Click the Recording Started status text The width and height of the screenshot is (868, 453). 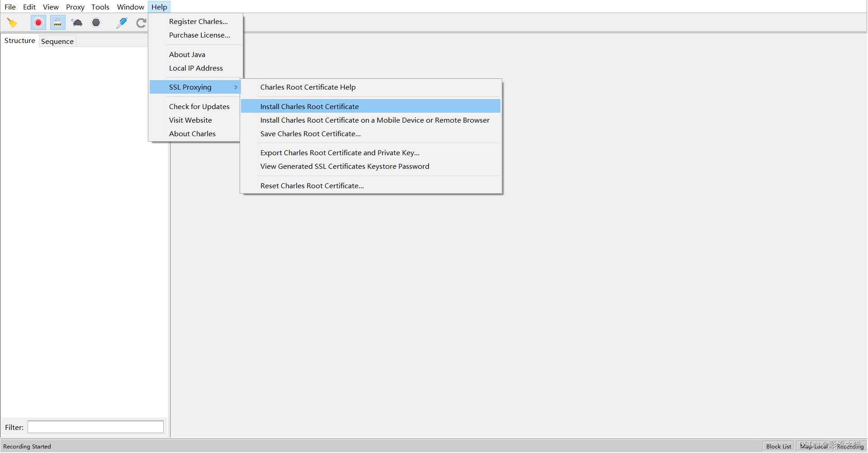(x=27, y=447)
